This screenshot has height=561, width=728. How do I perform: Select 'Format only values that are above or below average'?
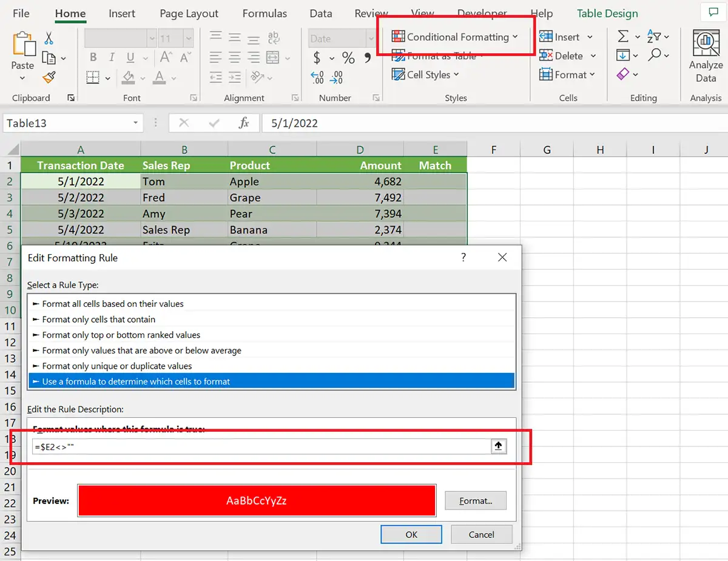click(x=271, y=351)
